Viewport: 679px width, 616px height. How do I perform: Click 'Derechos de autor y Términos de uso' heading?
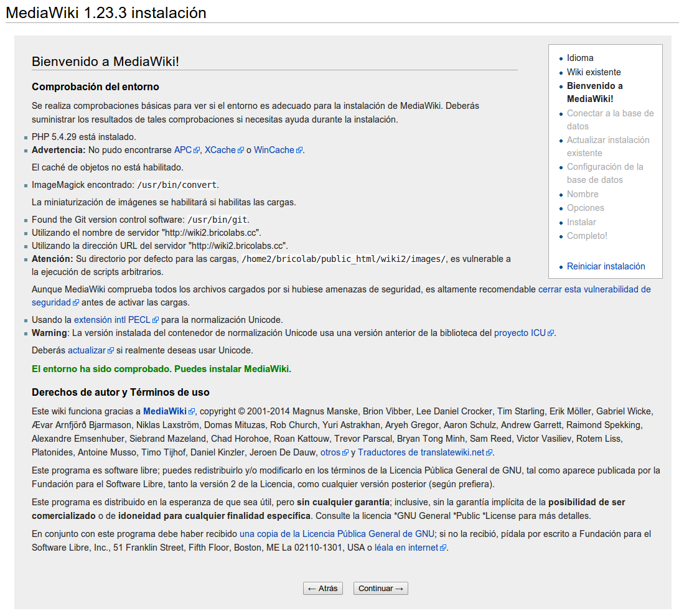coord(120,392)
